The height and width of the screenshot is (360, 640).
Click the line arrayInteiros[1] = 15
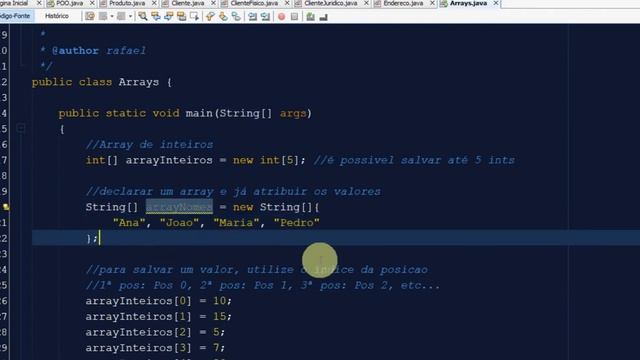pos(158,316)
